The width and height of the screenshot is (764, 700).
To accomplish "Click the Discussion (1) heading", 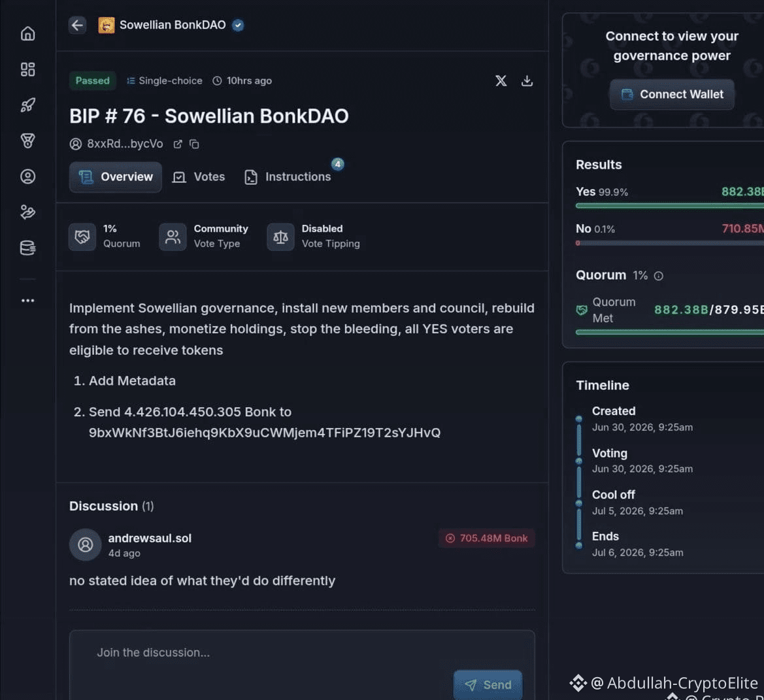I will click(x=112, y=506).
